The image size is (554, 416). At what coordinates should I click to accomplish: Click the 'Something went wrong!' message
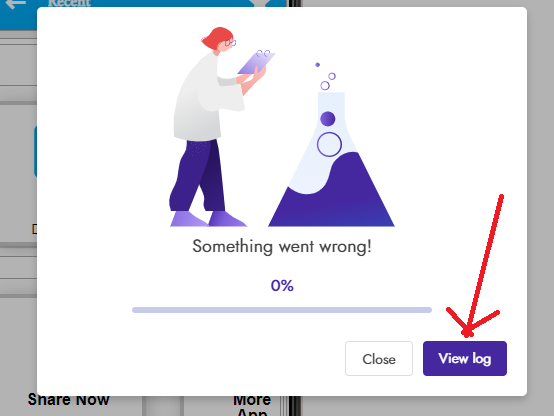[282, 246]
